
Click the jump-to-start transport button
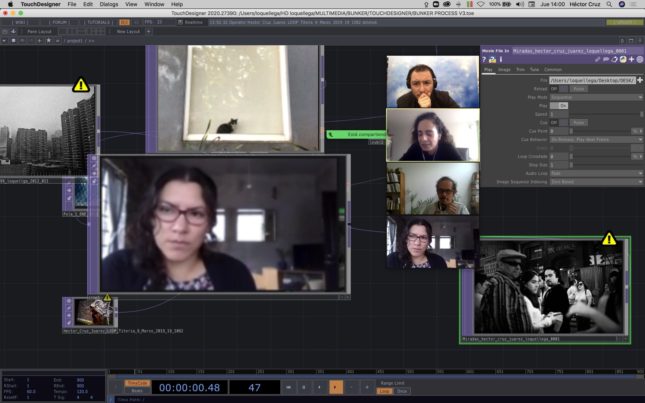[x=289, y=386]
